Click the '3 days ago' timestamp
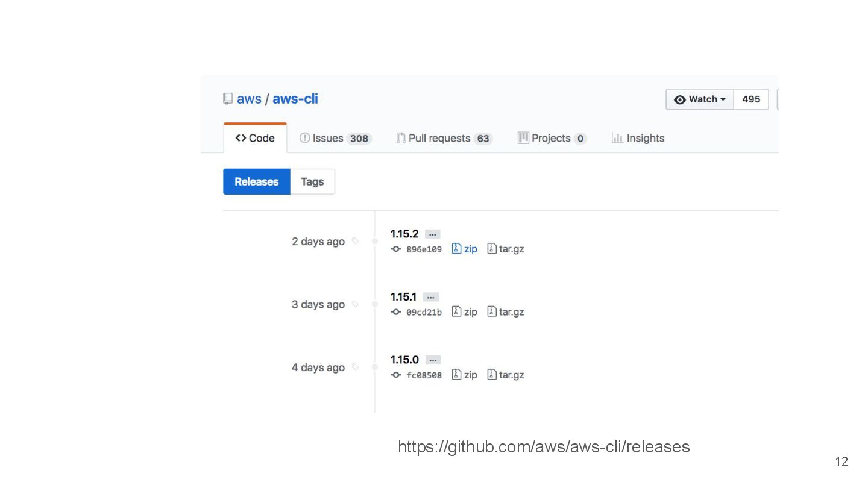868x488 pixels. point(318,304)
